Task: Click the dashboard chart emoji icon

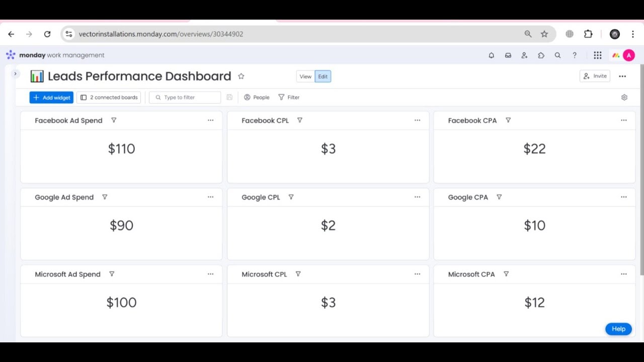Action: click(x=37, y=76)
